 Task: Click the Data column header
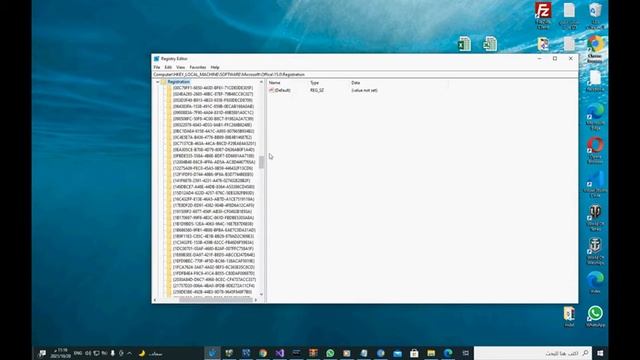356,83
